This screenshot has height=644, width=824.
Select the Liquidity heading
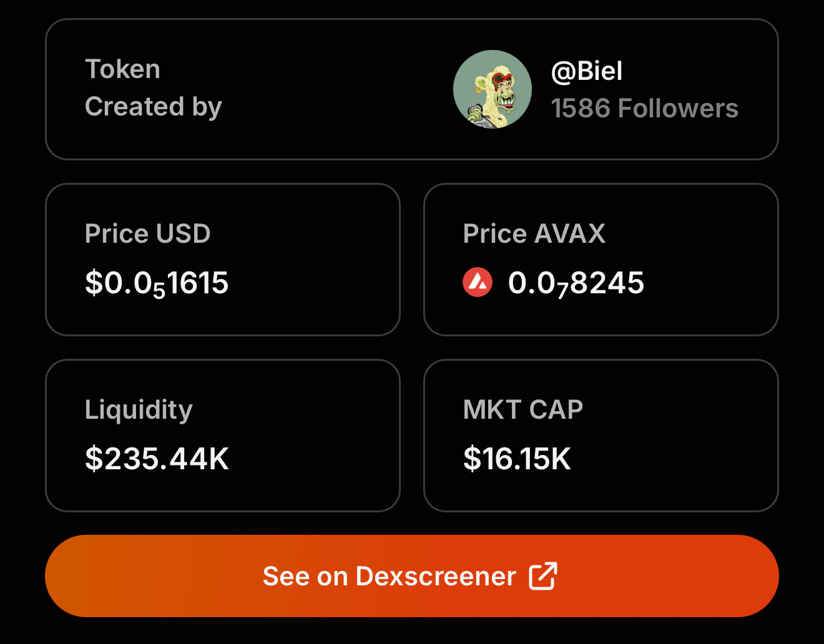pos(139,410)
